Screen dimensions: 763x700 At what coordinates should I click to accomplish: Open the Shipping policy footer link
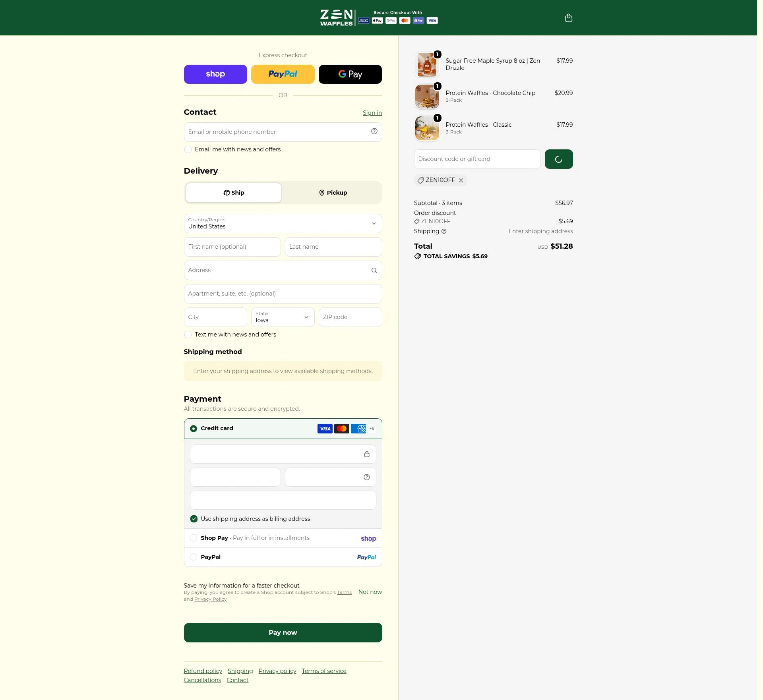tap(240, 671)
